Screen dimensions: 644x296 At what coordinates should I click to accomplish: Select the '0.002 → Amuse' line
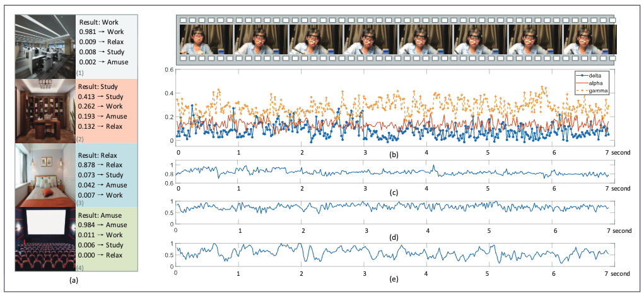103,62
